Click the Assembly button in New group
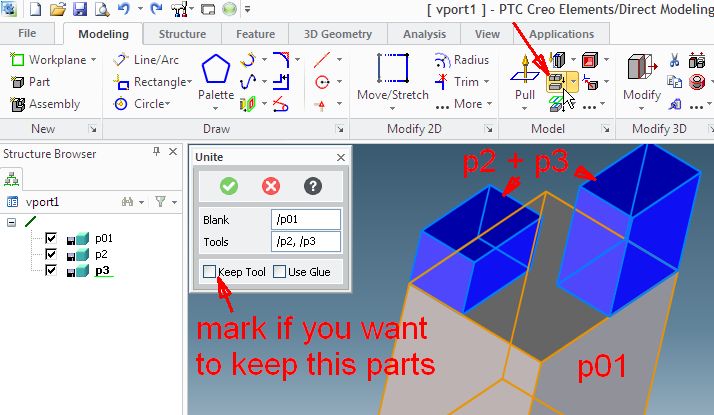 (x=45, y=104)
